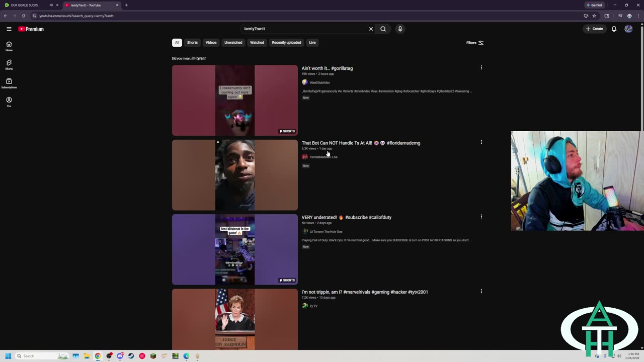The image size is (644, 362).
Task: Open VERY underrated #callofduty video title
Action: (x=347, y=217)
